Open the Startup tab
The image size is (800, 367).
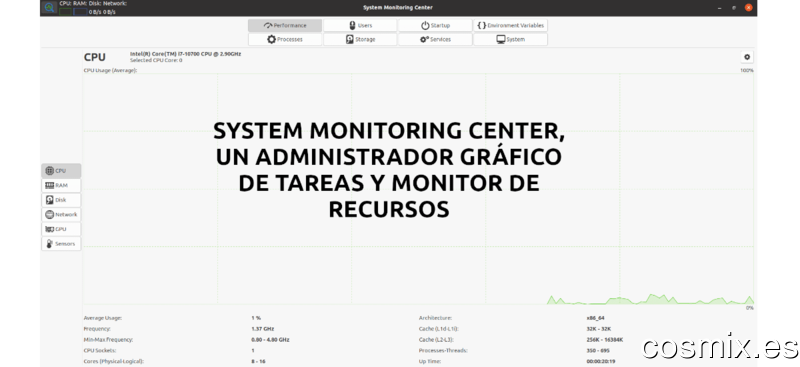click(x=435, y=26)
